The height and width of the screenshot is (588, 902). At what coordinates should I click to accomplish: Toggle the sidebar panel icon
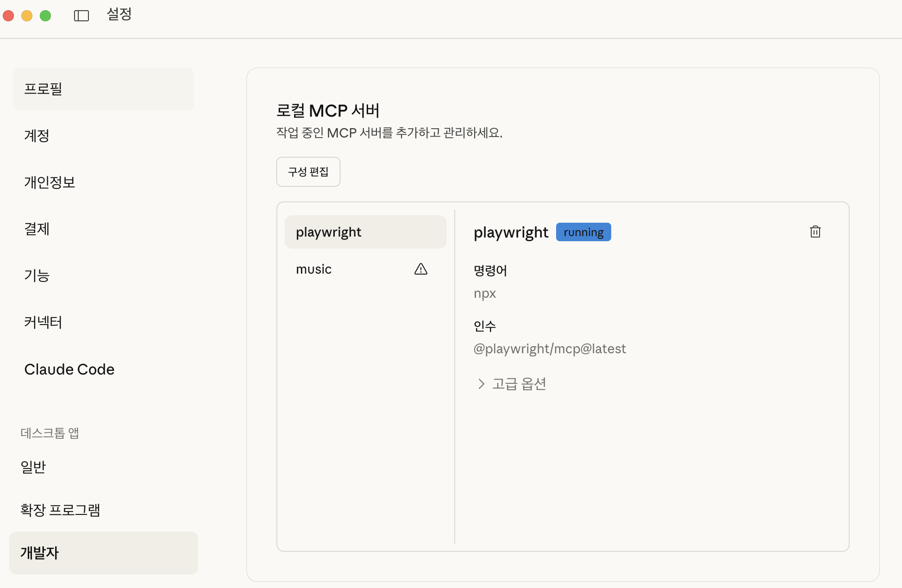[x=81, y=16]
